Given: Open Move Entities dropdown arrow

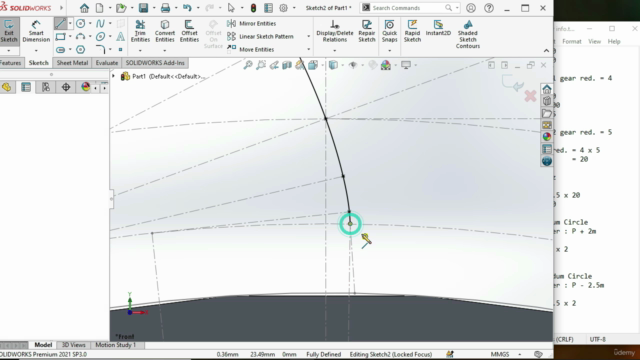Looking at the screenshot, I should coord(308,49).
